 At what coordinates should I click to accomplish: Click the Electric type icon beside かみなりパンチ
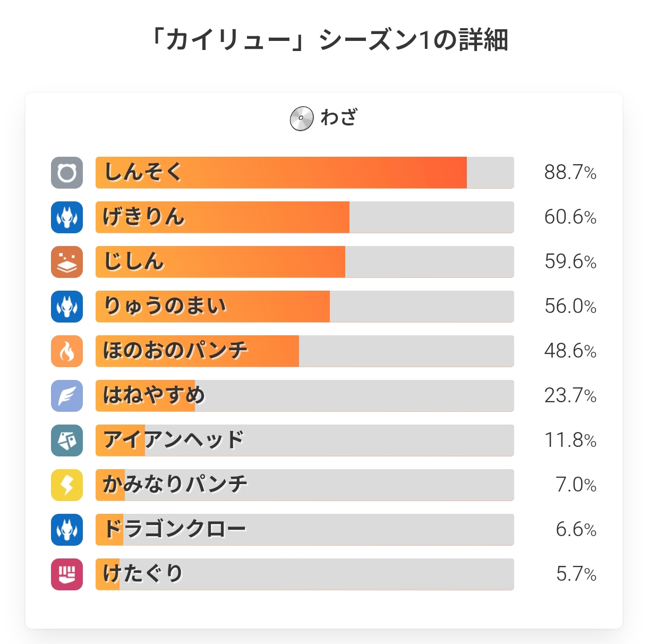67,485
